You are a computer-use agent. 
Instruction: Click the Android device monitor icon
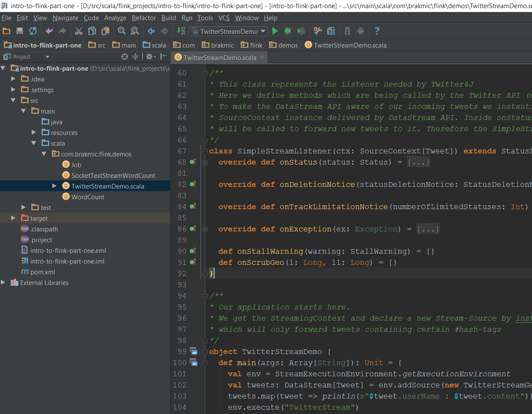click(361, 31)
